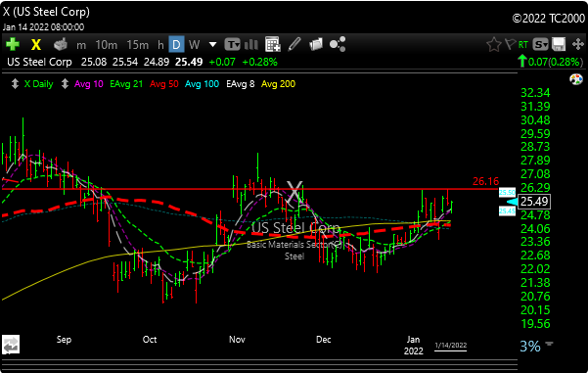The image size is (588, 373).
Task: Click the swap arrows icon bottom-left
Action: point(11,345)
